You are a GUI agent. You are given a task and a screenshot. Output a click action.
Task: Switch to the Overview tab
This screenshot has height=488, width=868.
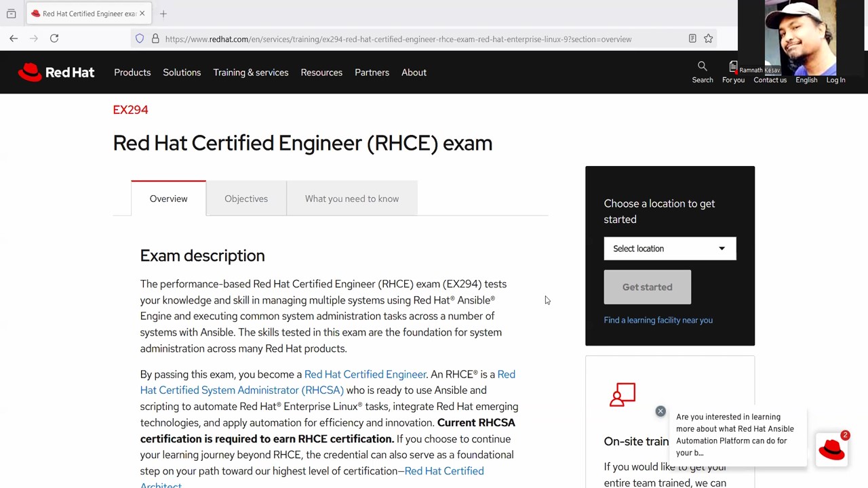pyautogui.click(x=168, y=199)
